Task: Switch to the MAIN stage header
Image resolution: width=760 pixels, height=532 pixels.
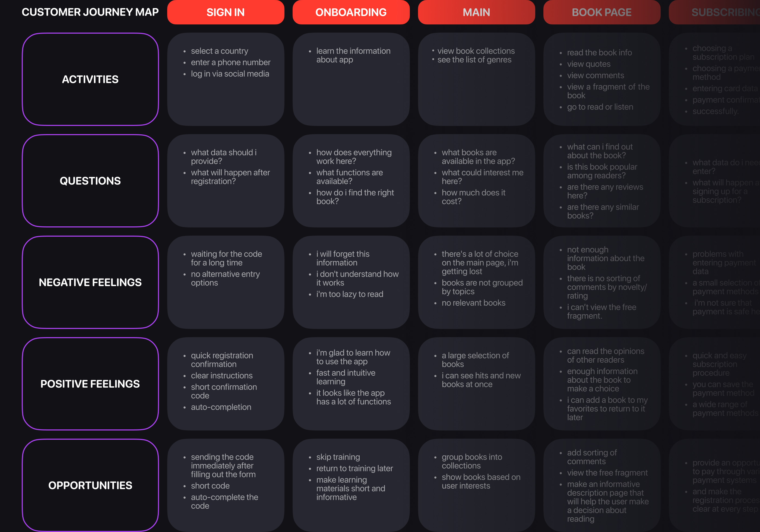Action: coord(476,12)
